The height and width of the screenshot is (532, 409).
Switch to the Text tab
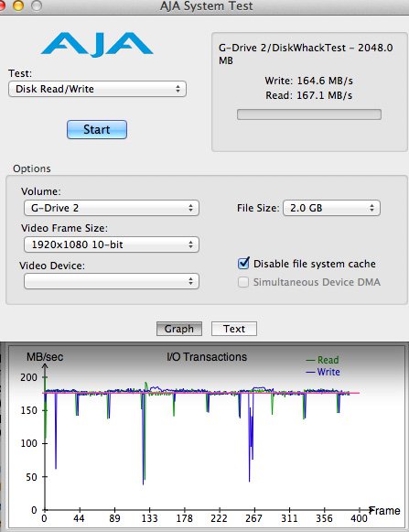(234, 329)
